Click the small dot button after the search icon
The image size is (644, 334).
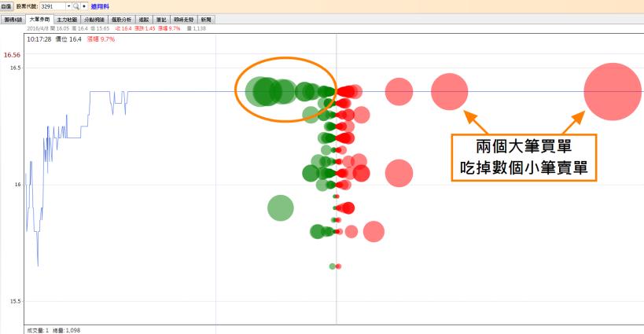coord(84,6)
